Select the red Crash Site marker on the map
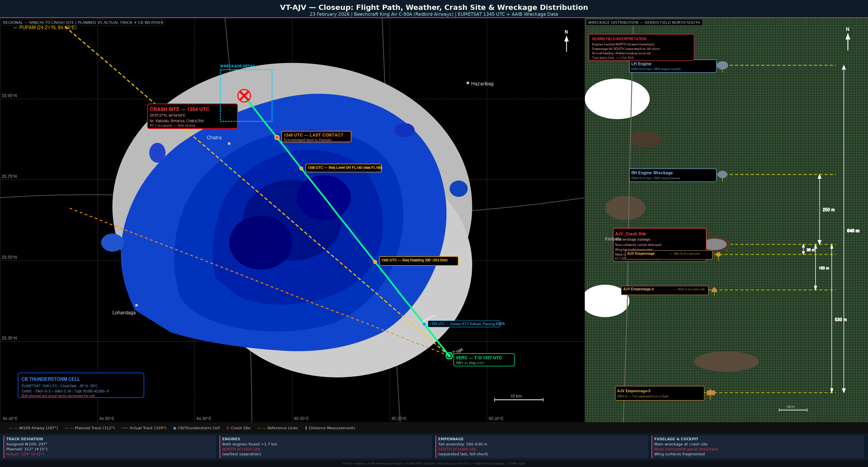Screen dimensions: 868x467 pos(244,96)
